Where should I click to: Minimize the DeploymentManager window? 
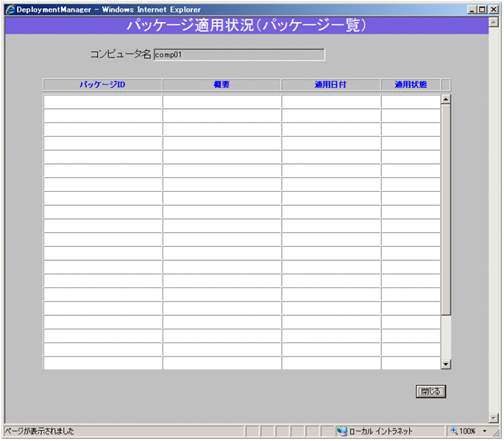[x=472, y=10]
